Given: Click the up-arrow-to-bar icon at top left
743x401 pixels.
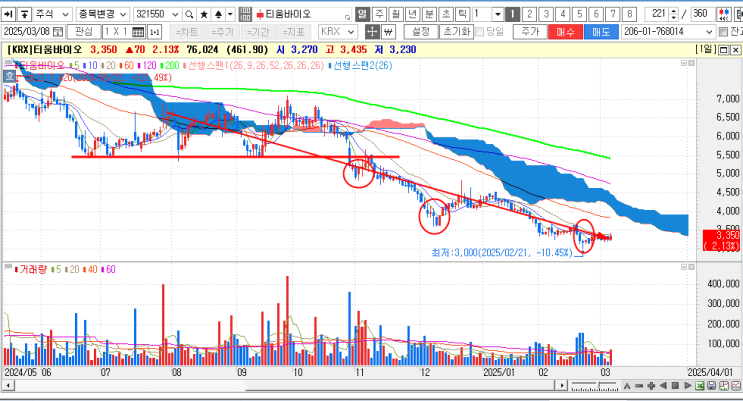Looking at the screenshot, I should point(25,14).
